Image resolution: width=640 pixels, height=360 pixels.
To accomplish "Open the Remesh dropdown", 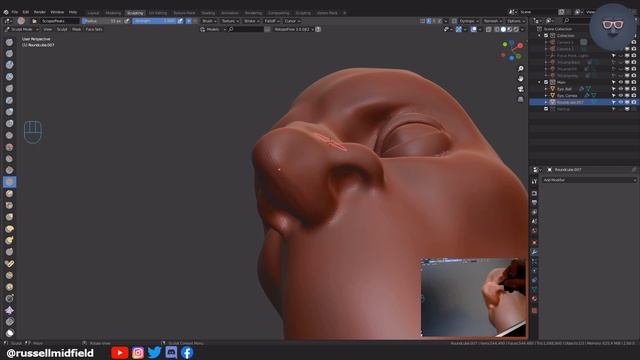I will tap(492, 21).
